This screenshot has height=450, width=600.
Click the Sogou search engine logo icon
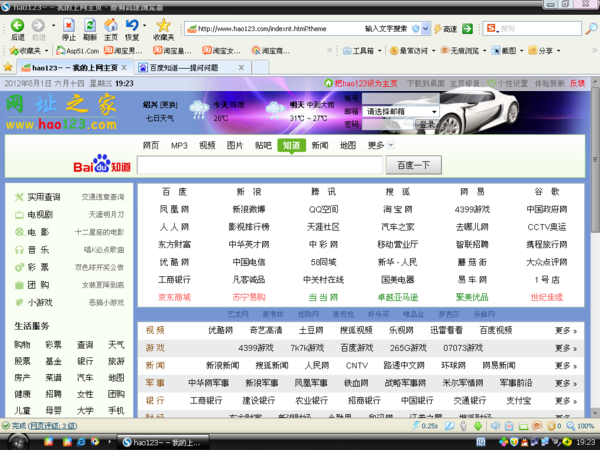click(x=491, y=28)
